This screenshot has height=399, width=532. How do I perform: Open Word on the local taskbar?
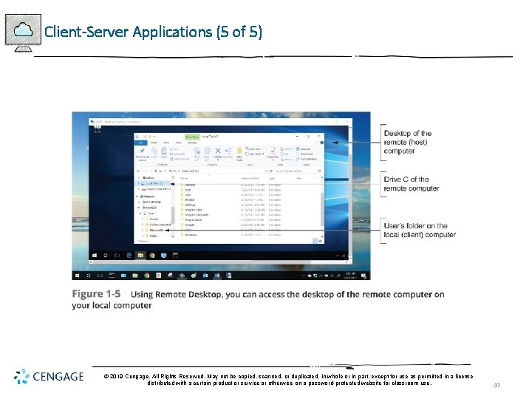coord(217,276)
